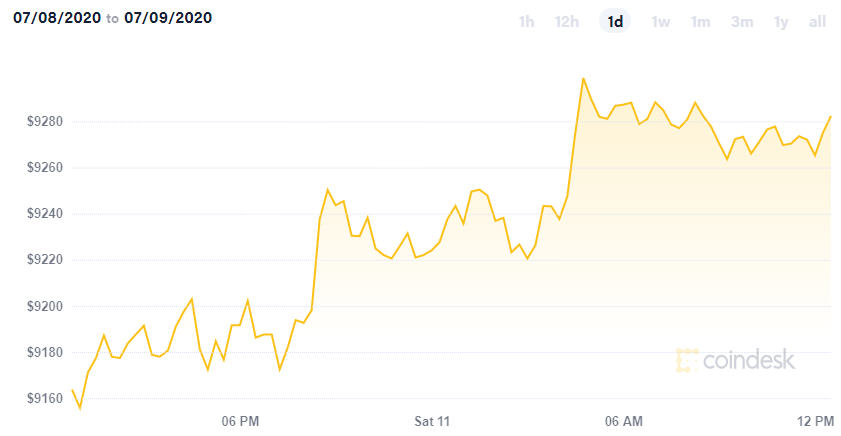Screen dimensions: 841x436
Task: Click the active 1d range button
Action: tap(615, 21)
